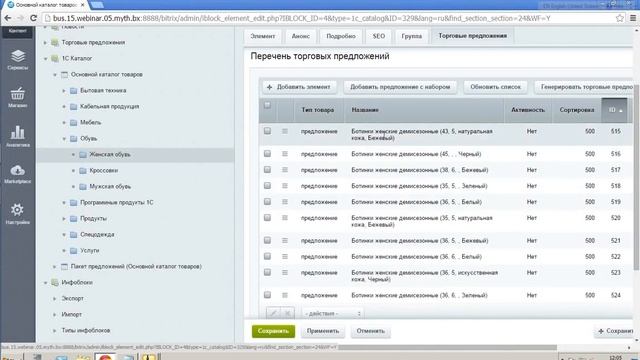
Task: Open the action menu for row ID 517
Action: 285,170
